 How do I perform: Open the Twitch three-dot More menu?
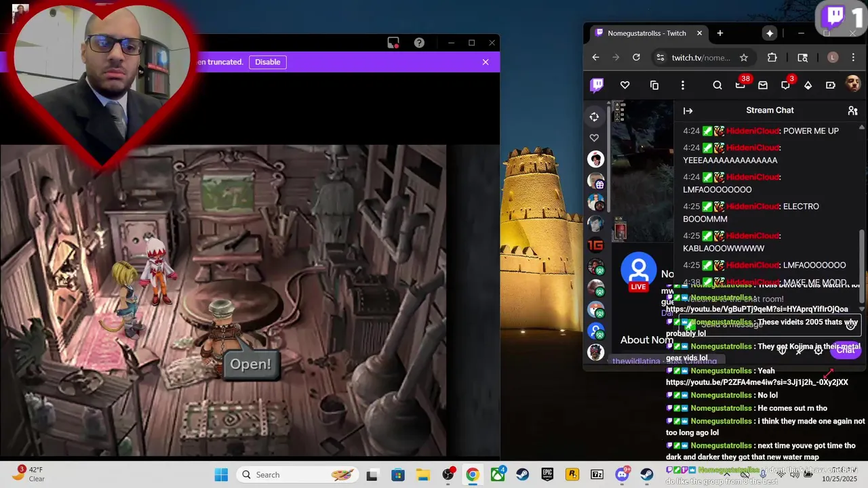pos(683,85)
